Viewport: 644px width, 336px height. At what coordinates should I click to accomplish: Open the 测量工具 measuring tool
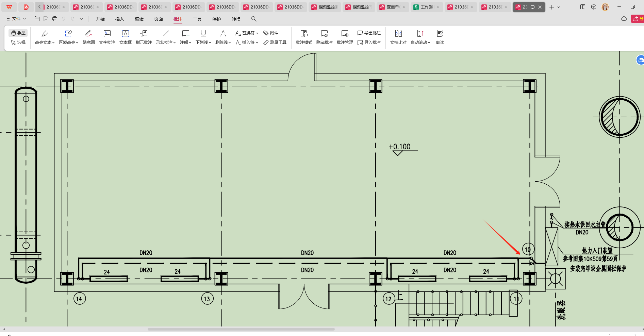click(275, 43)
